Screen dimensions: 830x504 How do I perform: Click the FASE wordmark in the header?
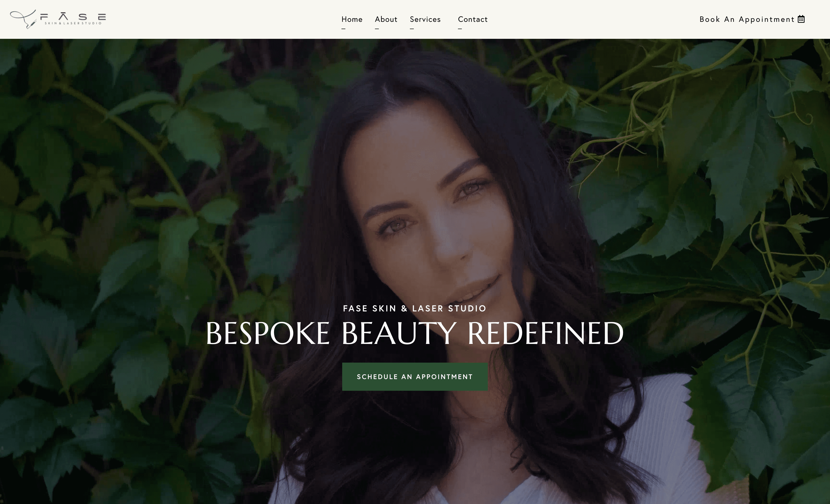click(73, 16)
